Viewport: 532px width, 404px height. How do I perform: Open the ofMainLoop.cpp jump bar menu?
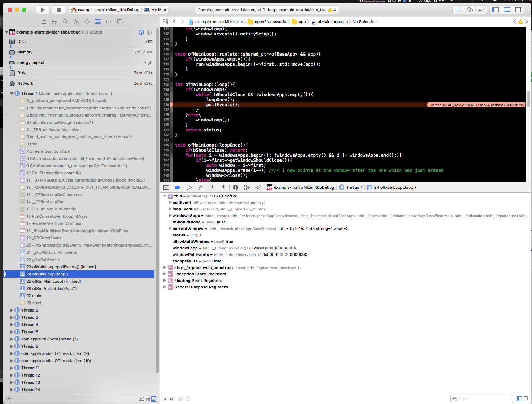coord(330,22)
